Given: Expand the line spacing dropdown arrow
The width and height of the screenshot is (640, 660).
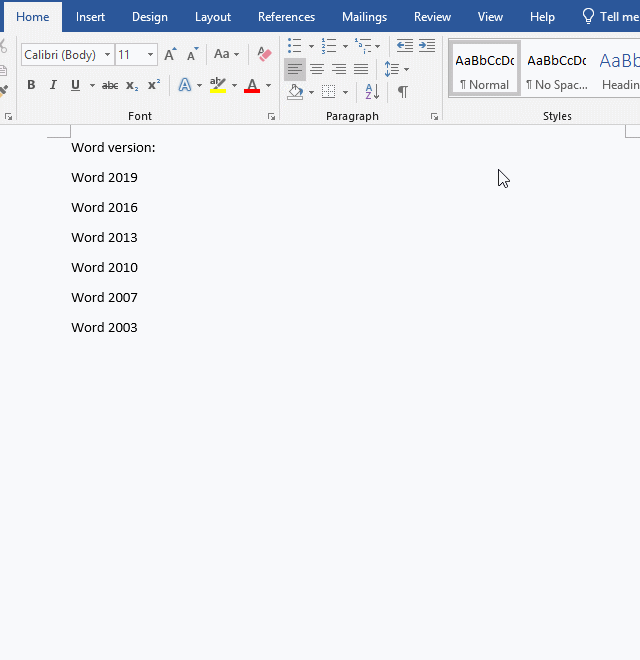Looking at the screenshot, I should [x=406, y=69].
